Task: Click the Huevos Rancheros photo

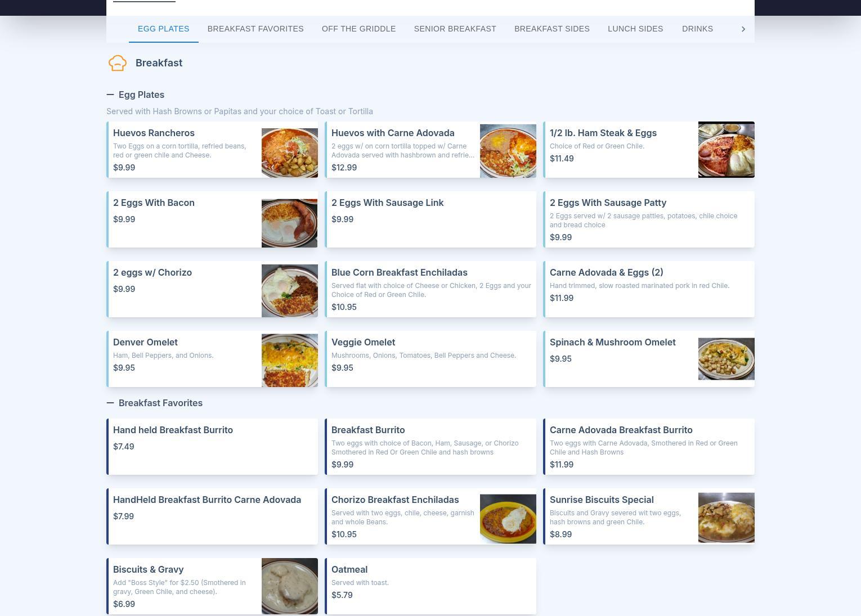Action: pyautogui.click(x=289, y=152)
